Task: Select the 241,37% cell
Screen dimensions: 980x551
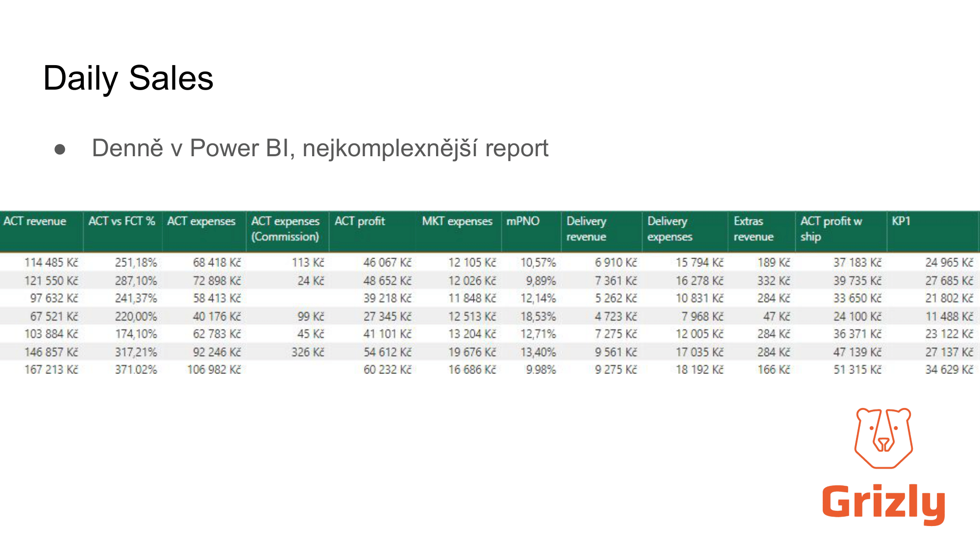Action: 136,298
